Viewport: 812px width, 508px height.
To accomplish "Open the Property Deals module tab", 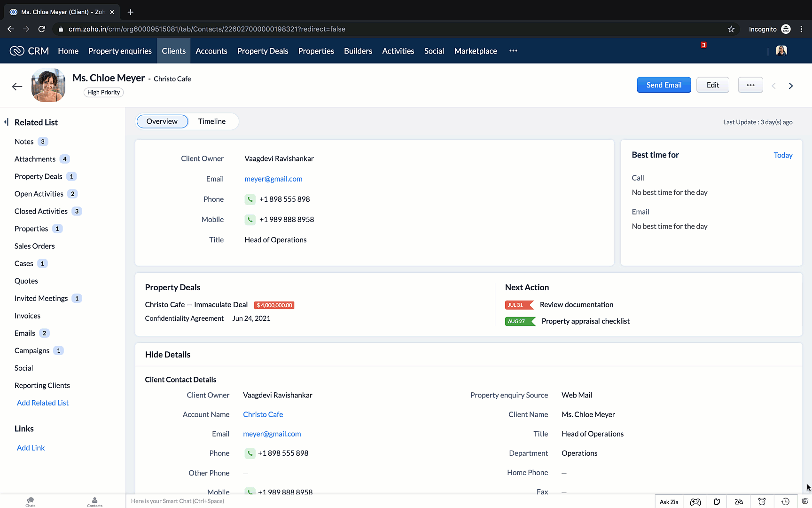I will pos(263,51).
